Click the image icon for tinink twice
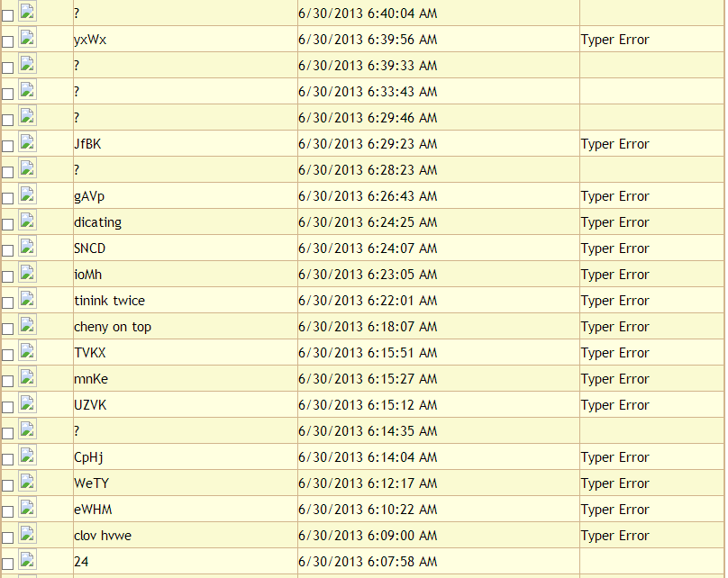The width and height of the screenshot is (728, 578). pos(27,299)
